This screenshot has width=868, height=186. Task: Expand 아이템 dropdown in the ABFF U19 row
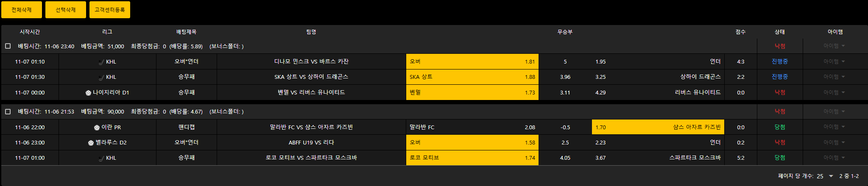click(x=834, y=142)
